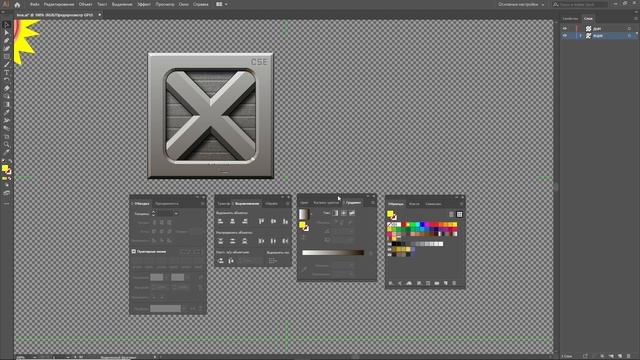
Task: Align objects to vertical bottom
Action: pyautogui.click(x=285, y=221)
